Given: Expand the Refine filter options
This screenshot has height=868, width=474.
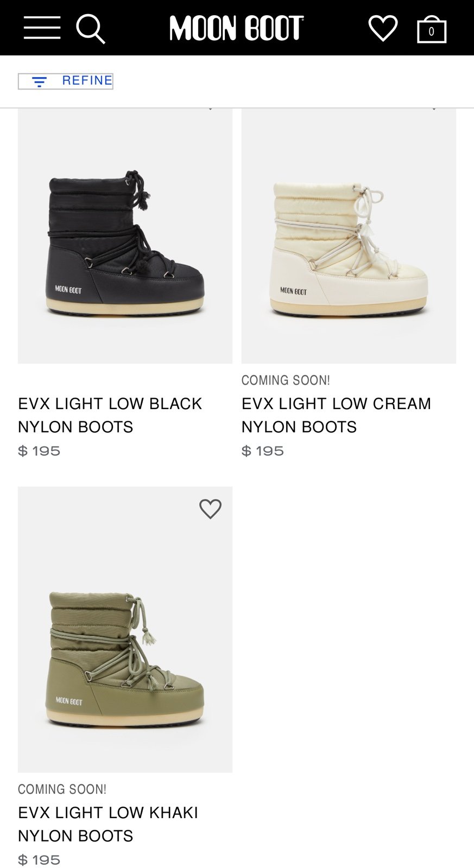Looking at the screenshot, I should pos(65,81).
